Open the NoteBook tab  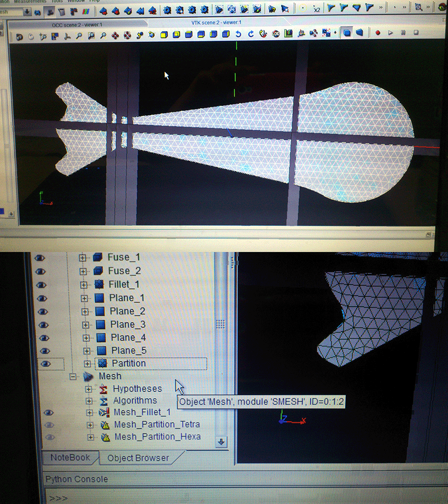[70, 457]
